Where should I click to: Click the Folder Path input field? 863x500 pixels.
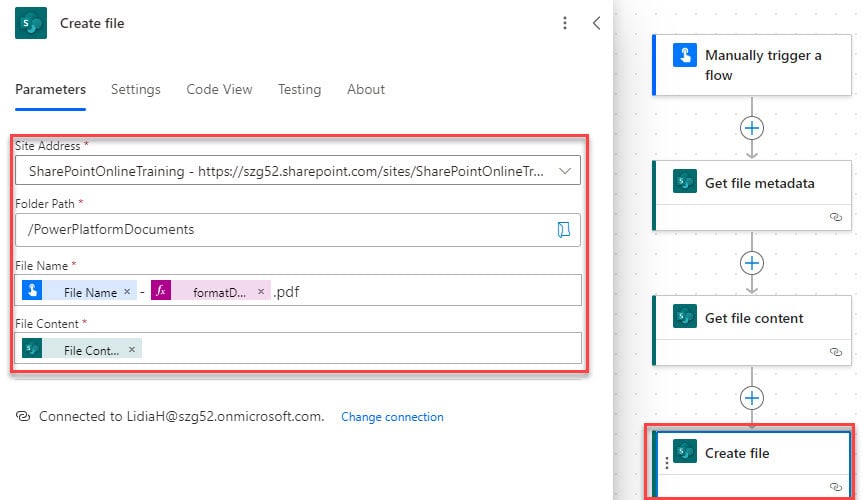[x=298, y=230]
